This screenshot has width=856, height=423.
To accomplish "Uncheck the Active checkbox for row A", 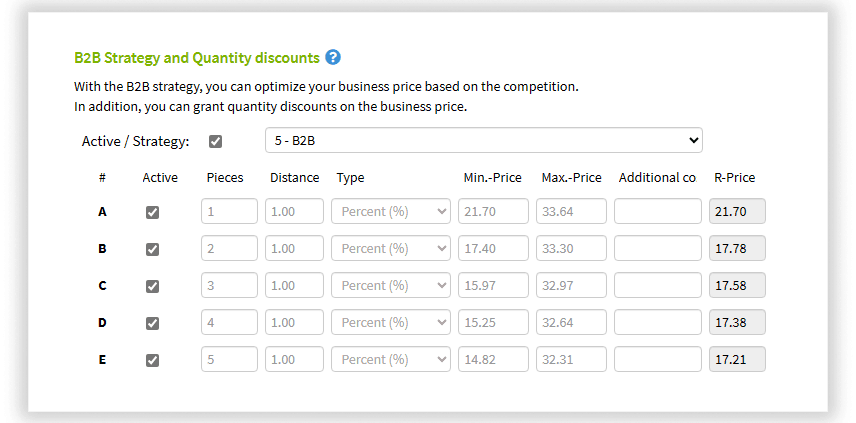I will (153, 212).
